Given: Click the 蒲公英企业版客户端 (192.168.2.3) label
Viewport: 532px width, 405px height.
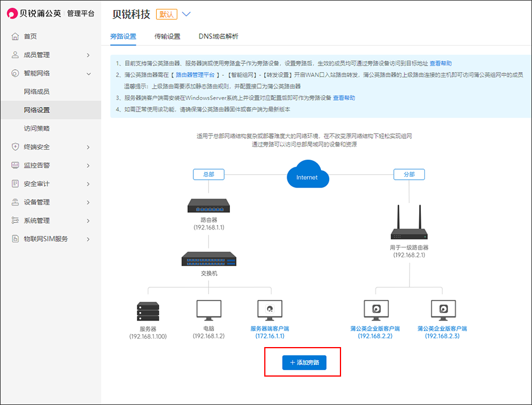Looking at the screenshot, I should click(442, 332).
